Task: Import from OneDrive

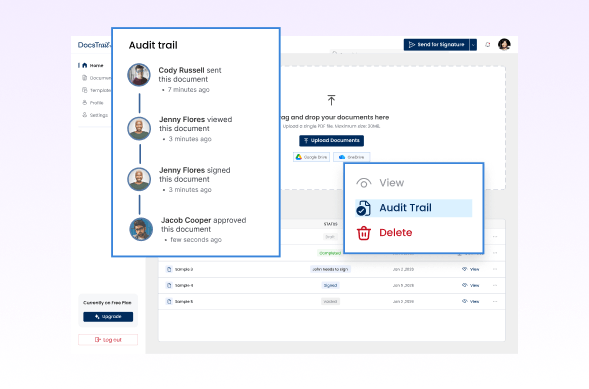Action: 352,157
